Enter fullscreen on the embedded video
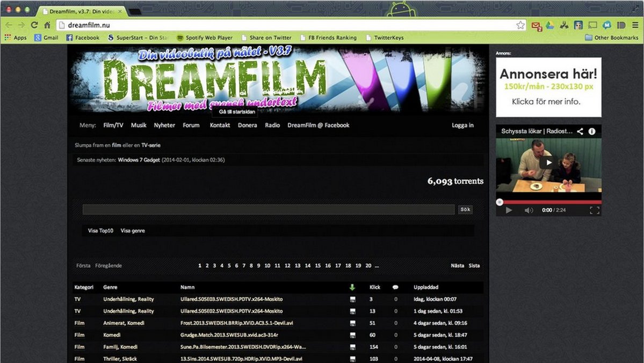This screenshot has height=363, width=644. tap(595, 210)
